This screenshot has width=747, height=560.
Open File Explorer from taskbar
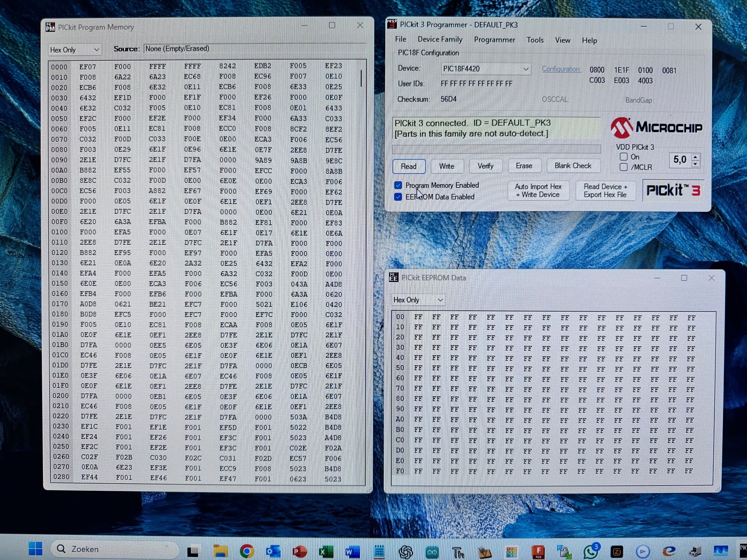220,551
